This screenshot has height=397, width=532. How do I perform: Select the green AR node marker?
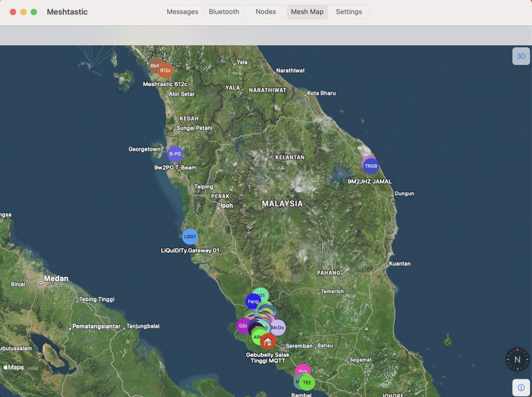point(256,337)
